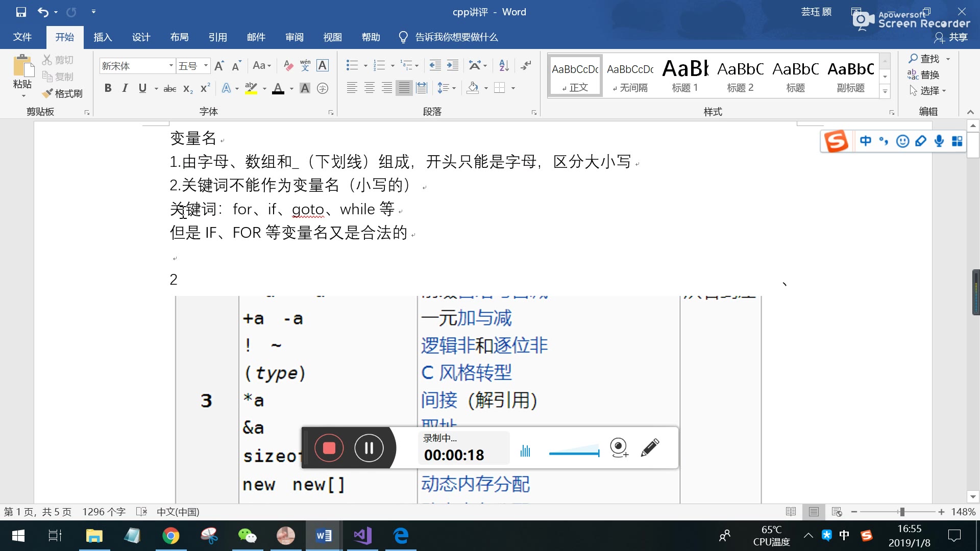Open the font name dropdown

click(171, 66)
